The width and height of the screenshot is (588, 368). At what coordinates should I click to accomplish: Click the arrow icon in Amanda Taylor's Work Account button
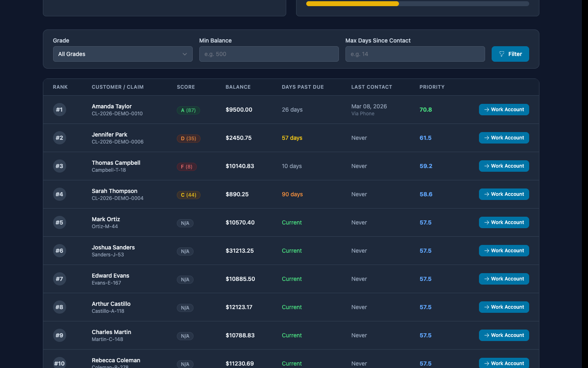click(486, 110)
